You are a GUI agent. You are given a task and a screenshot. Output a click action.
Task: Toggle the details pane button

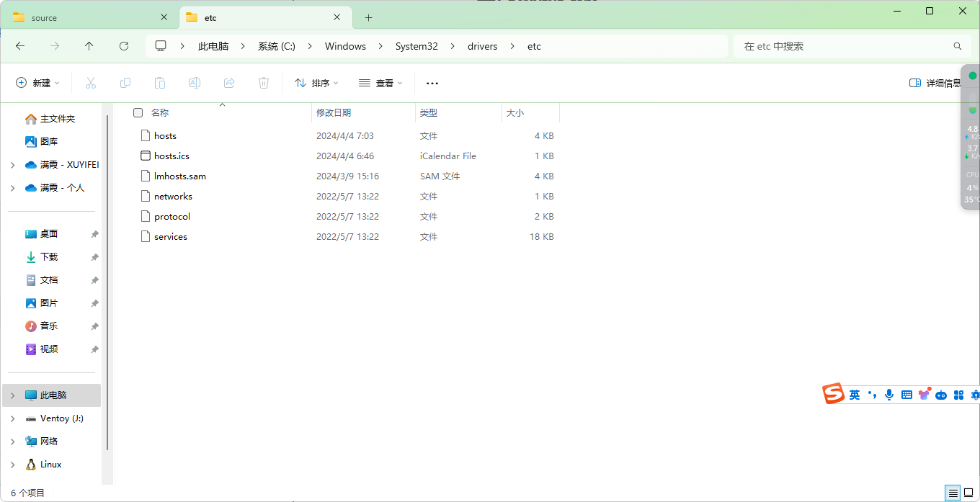(x=935, y=84)
